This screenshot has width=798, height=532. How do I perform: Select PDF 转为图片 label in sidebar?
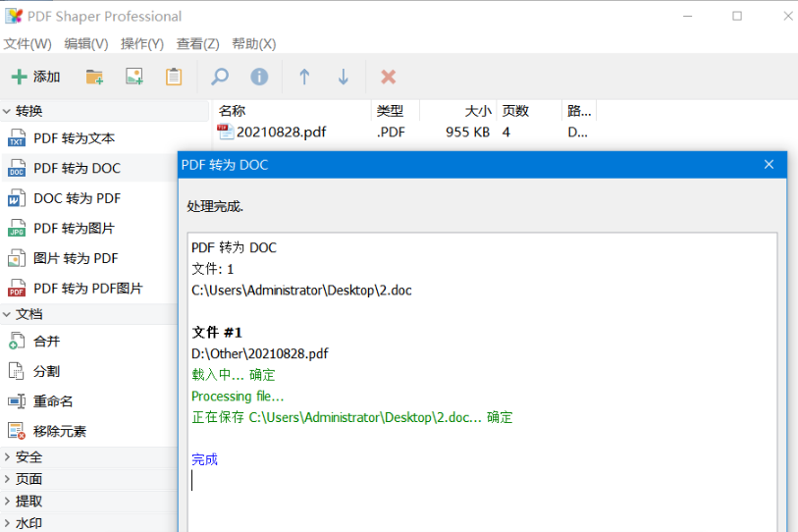coord(75,228)
